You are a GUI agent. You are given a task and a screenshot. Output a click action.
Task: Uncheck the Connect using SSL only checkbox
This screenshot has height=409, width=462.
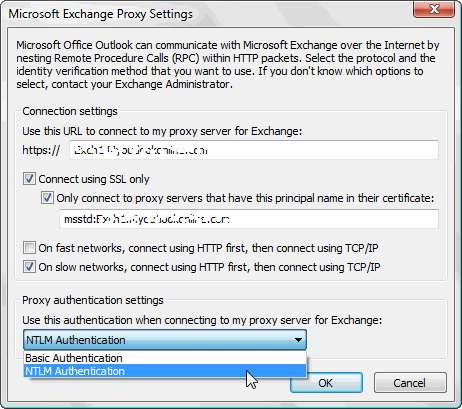coord(29,179)
